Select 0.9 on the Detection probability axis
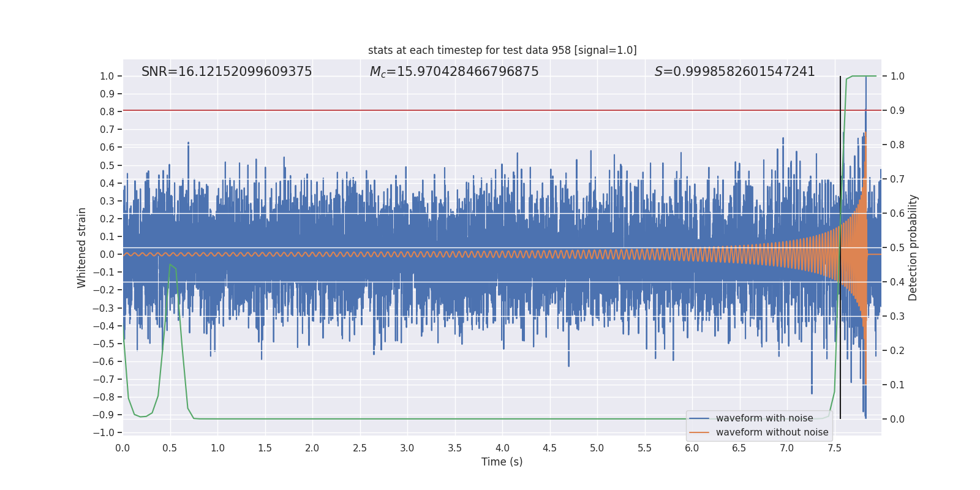 pos(897,111)
